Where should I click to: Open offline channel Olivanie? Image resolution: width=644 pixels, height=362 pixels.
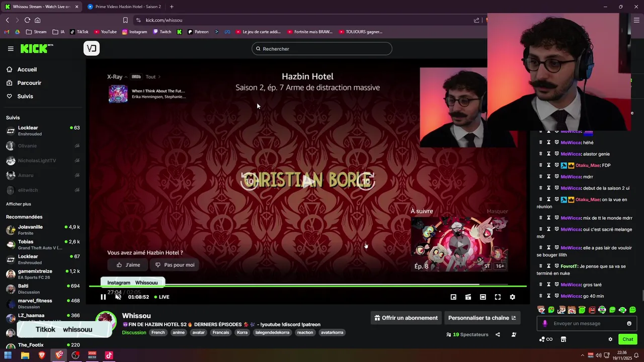coord(43,146)
